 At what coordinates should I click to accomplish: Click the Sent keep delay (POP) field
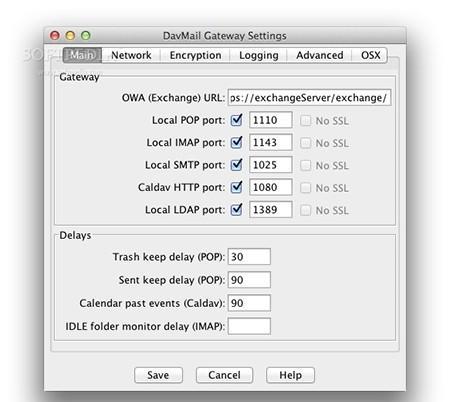[x=249, y=280]
